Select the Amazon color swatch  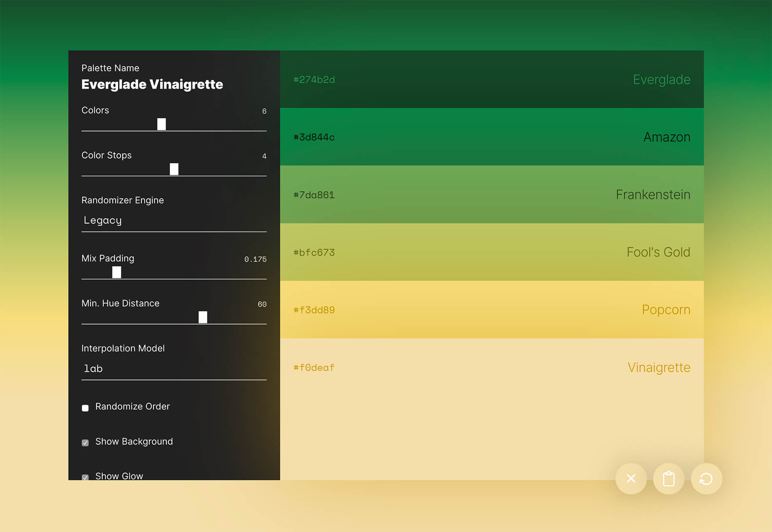[492, 137]
